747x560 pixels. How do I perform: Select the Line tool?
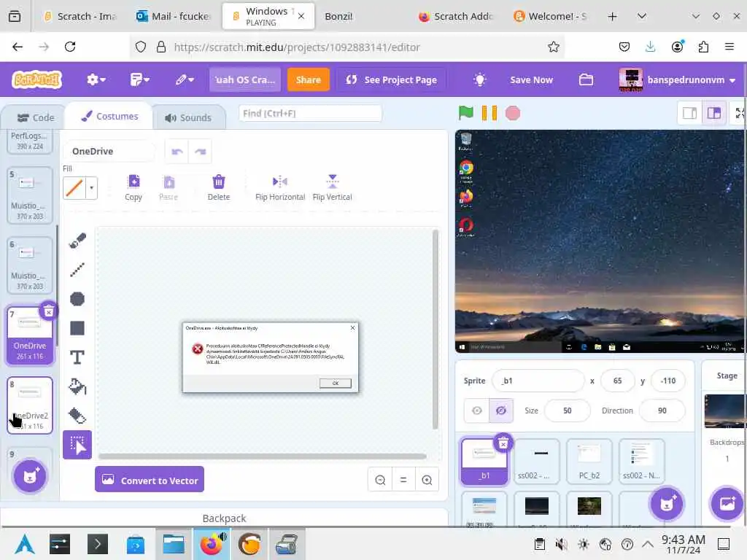pos(77,270)
